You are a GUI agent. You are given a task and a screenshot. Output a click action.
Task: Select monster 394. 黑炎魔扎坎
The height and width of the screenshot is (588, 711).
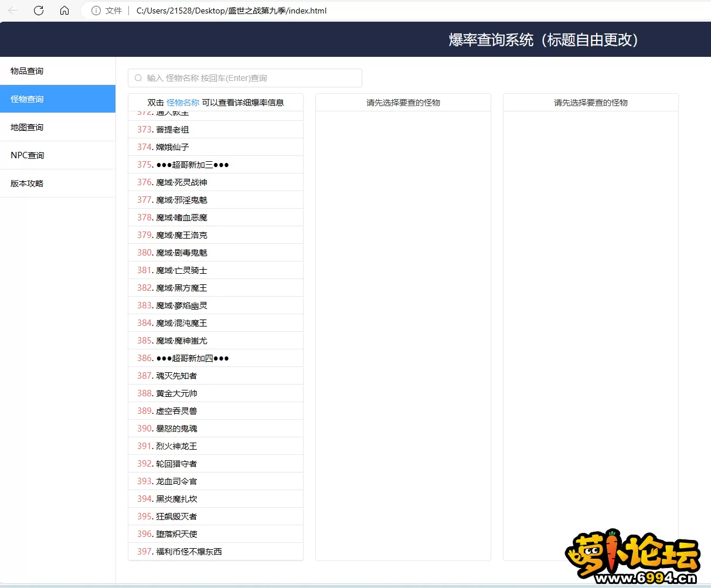pyautogui.click(x=216, y=499)
